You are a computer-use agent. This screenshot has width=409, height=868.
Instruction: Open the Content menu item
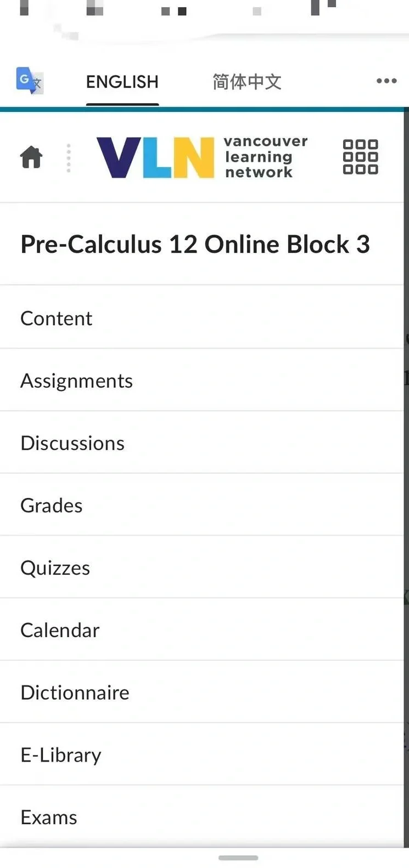(x=201, y=318)
